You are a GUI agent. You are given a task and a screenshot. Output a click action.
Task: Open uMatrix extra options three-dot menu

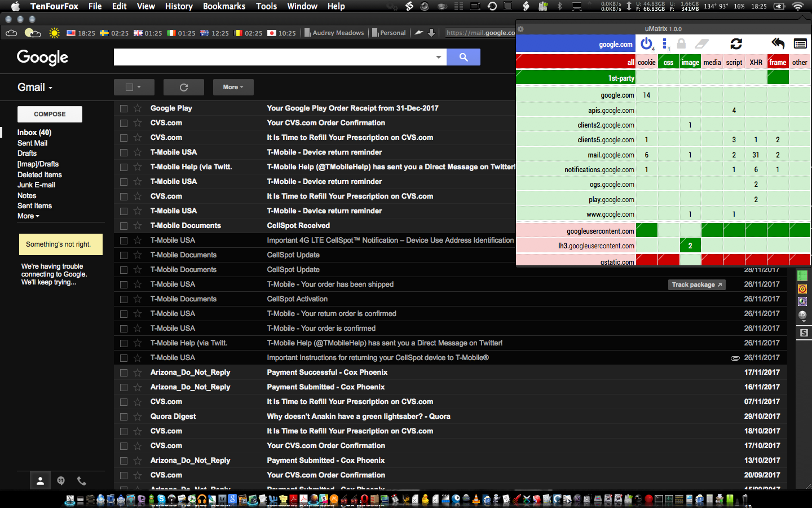pos(665,43)
